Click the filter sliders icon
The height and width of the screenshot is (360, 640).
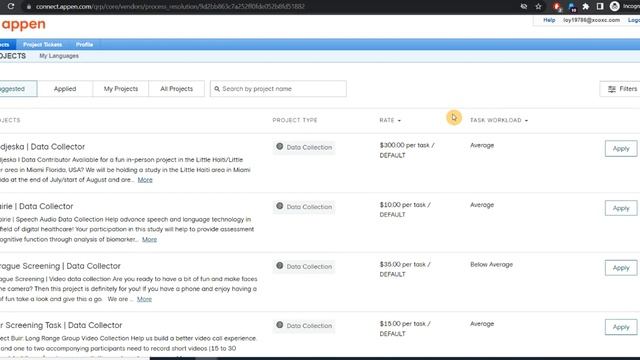coord(611,89)
